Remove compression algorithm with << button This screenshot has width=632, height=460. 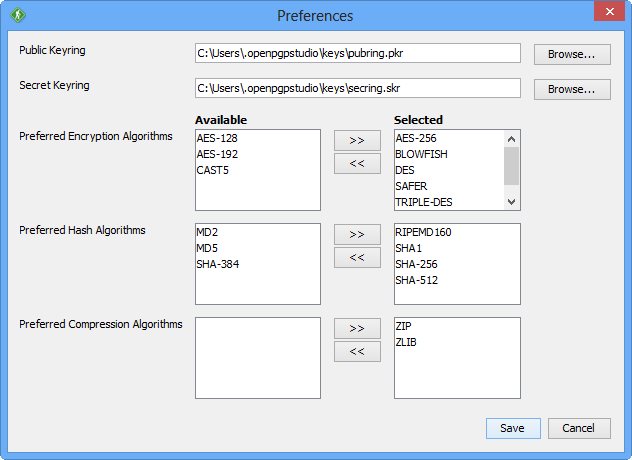coord(357,351)
